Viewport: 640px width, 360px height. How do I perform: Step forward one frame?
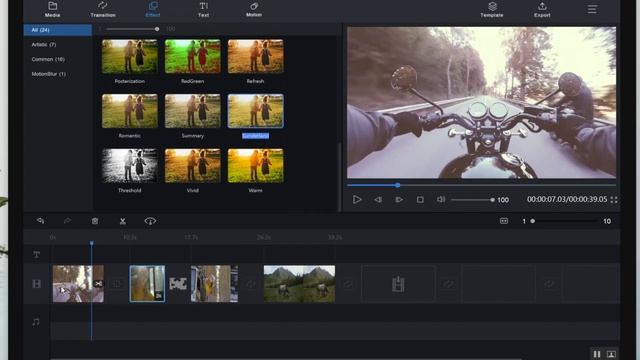399,200
